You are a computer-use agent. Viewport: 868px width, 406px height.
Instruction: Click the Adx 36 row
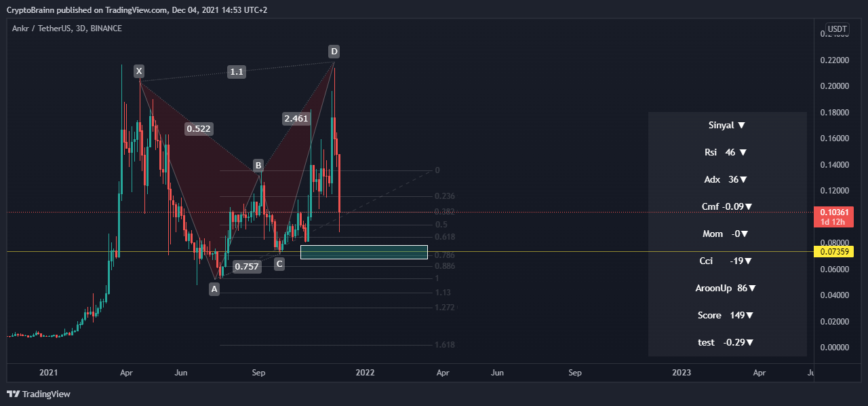tap(727, 180)
